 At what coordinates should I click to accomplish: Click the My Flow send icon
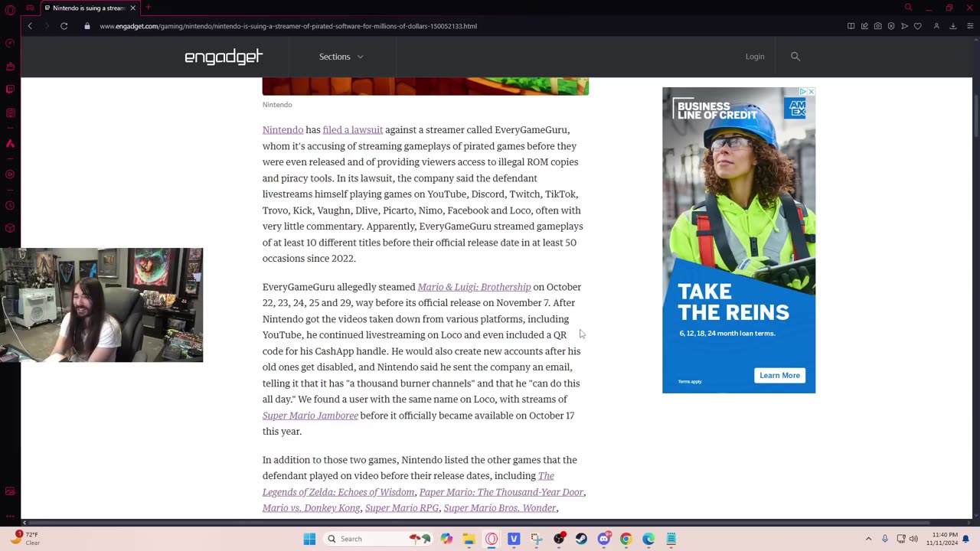click(x=904, y=26)
